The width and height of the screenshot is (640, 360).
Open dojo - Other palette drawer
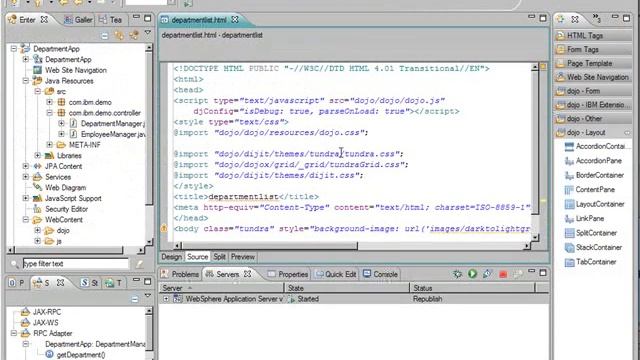click(x=593, y=119)
